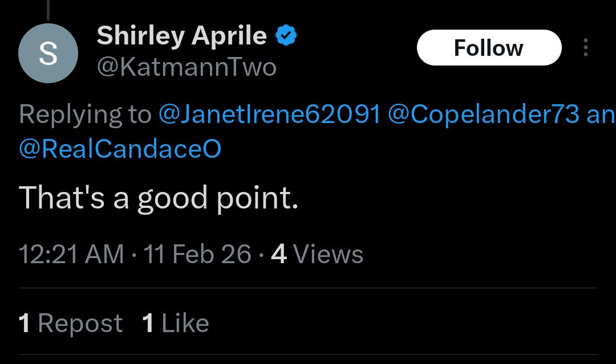Click the letter S inside the avatar

point(48,54)
